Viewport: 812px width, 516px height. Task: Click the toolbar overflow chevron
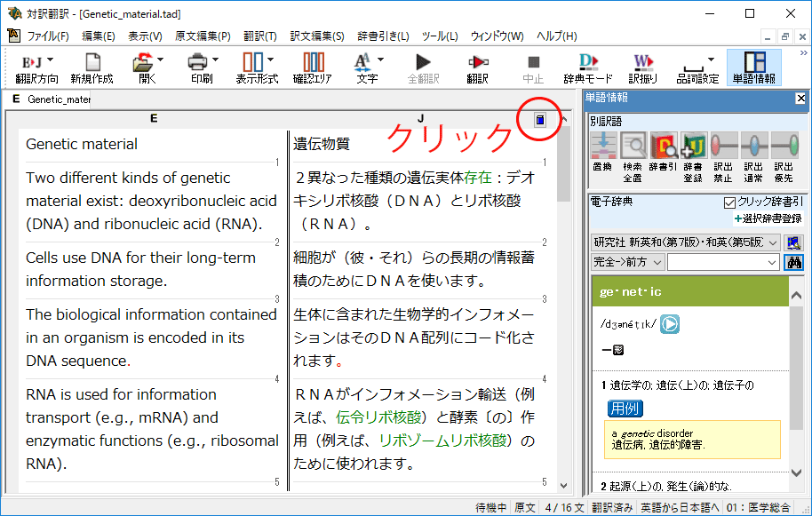[803, 53]
